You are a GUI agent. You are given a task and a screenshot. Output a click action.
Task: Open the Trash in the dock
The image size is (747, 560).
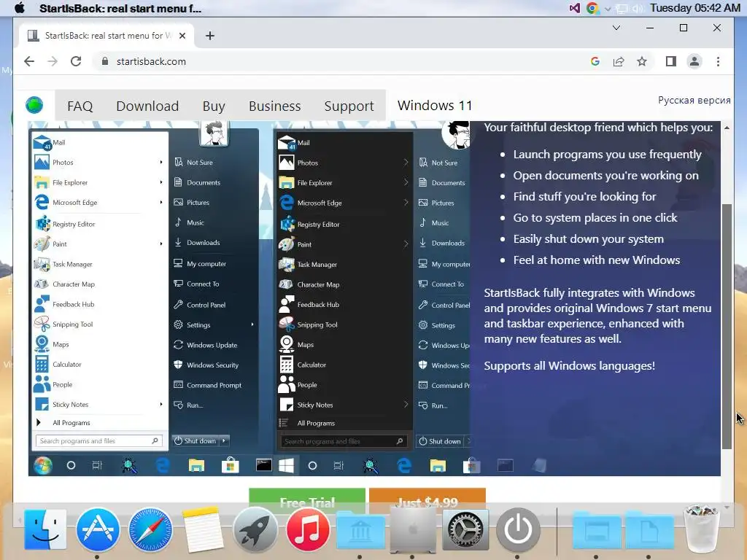pos(701,528)
